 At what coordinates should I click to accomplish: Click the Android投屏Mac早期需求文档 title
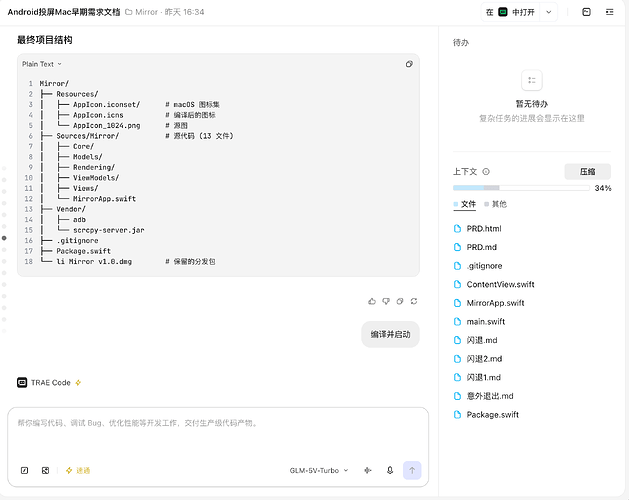tap(64, 12)
